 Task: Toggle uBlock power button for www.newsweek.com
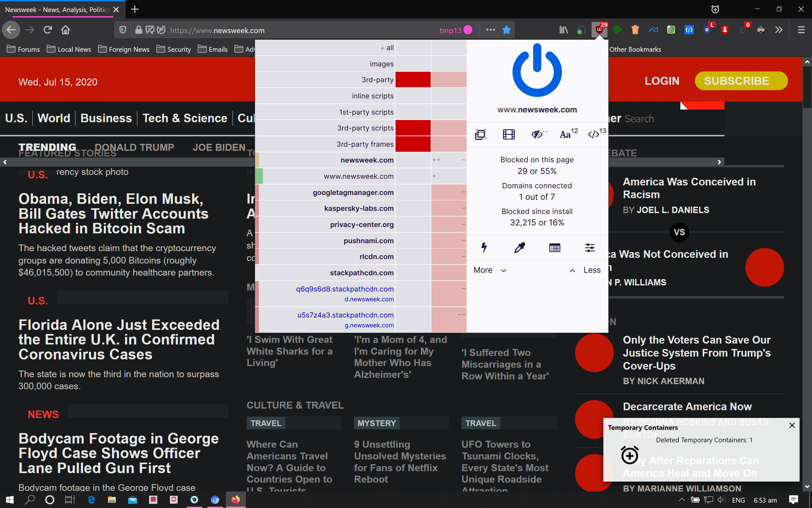tap(537, 70)
